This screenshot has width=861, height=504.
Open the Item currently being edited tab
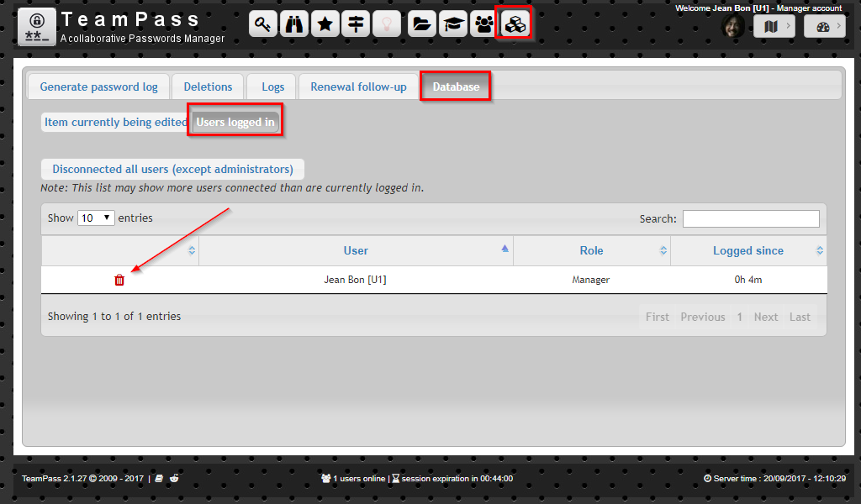[113, 121]
